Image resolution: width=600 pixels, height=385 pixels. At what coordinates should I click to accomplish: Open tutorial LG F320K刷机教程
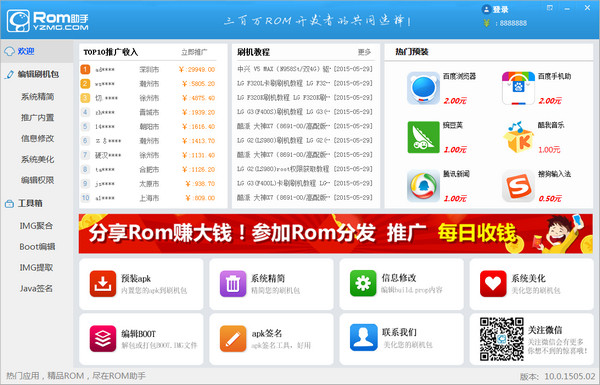305,98
